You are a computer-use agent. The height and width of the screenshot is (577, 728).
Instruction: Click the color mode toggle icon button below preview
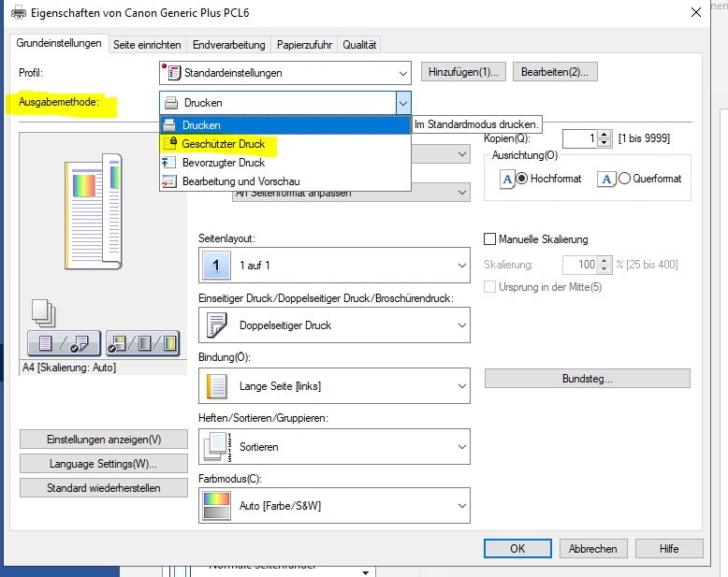(143, 343)
